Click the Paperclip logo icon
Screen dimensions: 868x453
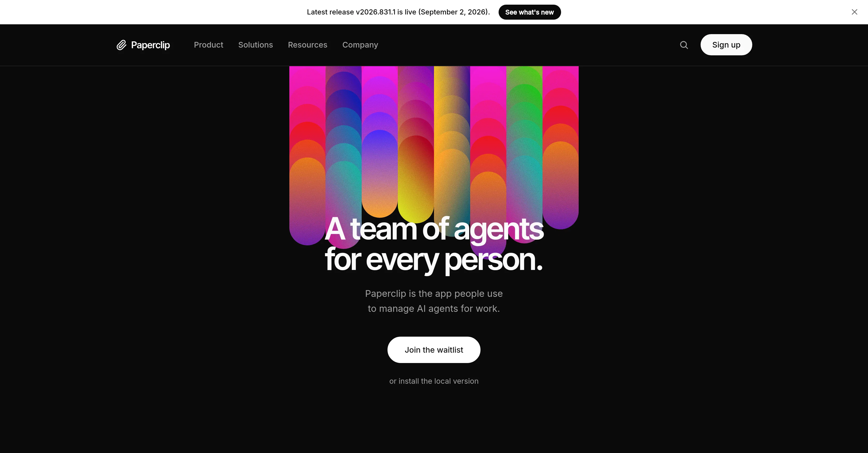click(x=121, y=45)
